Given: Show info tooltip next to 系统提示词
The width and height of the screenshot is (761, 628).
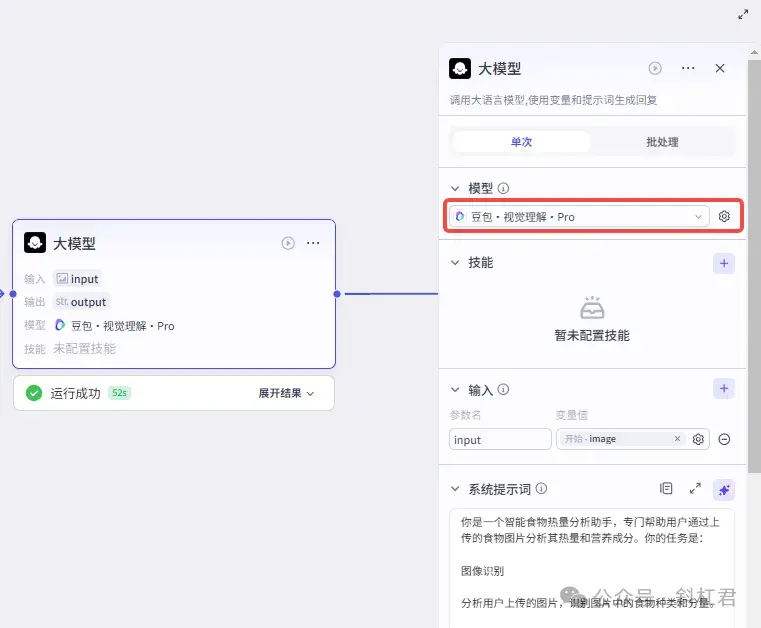Looking at the screenshot, I should [x=541, y=489].
